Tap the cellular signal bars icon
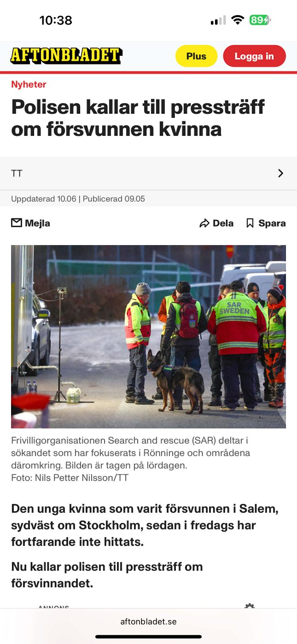 pyautogui.click(x=218, y=20)
